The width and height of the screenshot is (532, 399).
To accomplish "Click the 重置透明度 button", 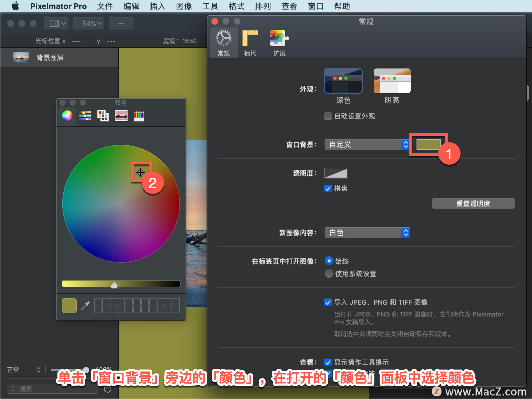I will [473, 203].
